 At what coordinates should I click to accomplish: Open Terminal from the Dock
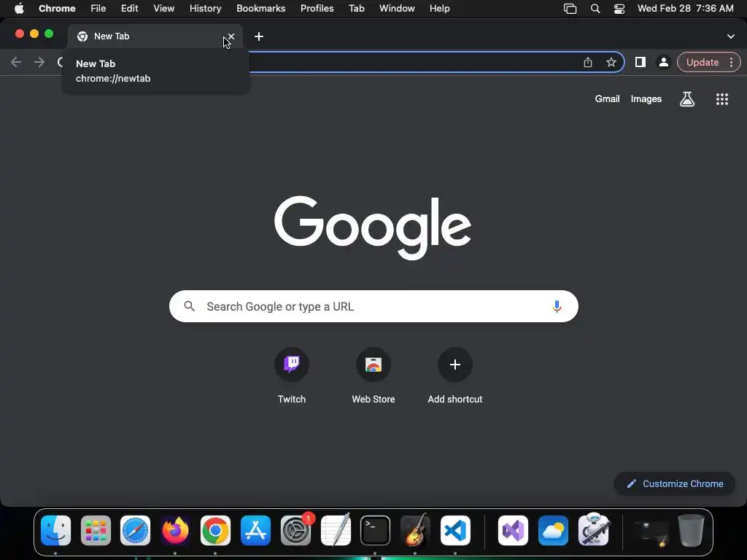click(x=376, y=531)
